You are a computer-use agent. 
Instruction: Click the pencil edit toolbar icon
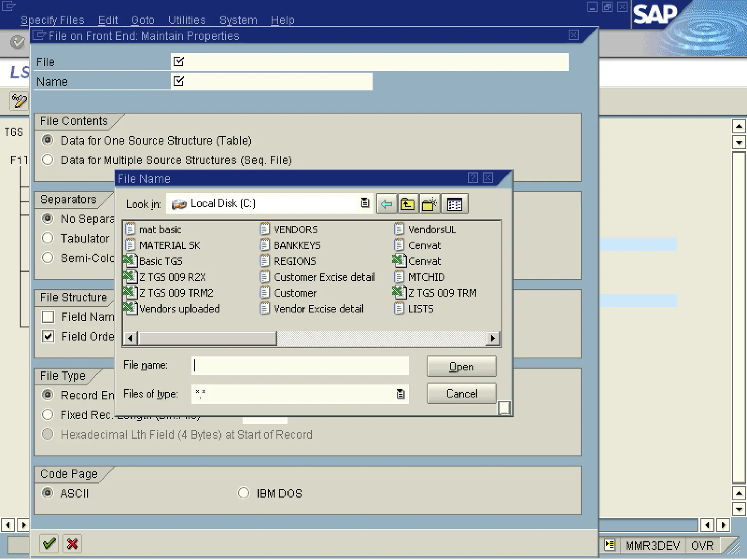coord(19,101)
